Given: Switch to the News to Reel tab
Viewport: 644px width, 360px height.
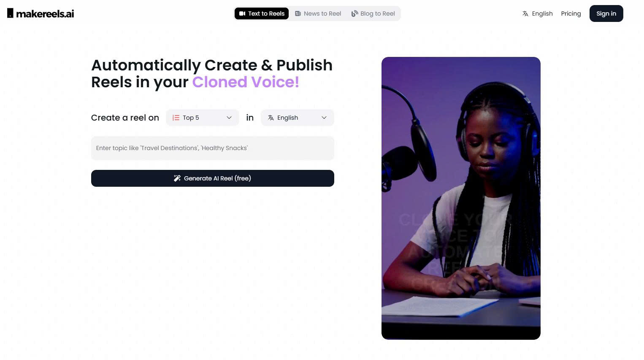Looking at the screenshot, I should click(318, 13).
